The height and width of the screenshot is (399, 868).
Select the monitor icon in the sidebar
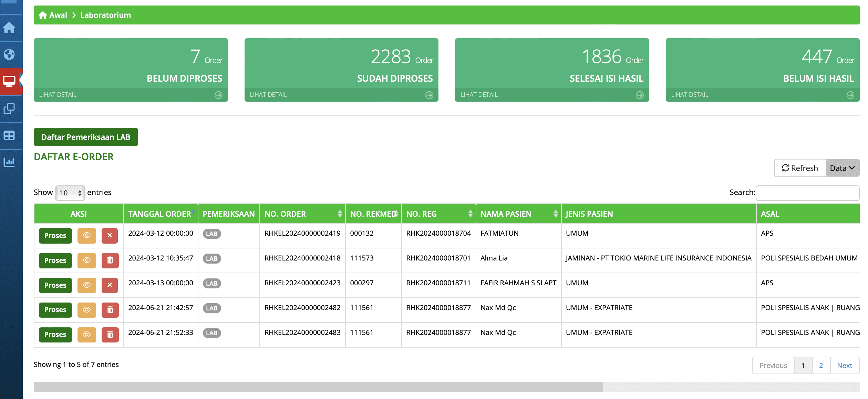click(x=9, y=81)
